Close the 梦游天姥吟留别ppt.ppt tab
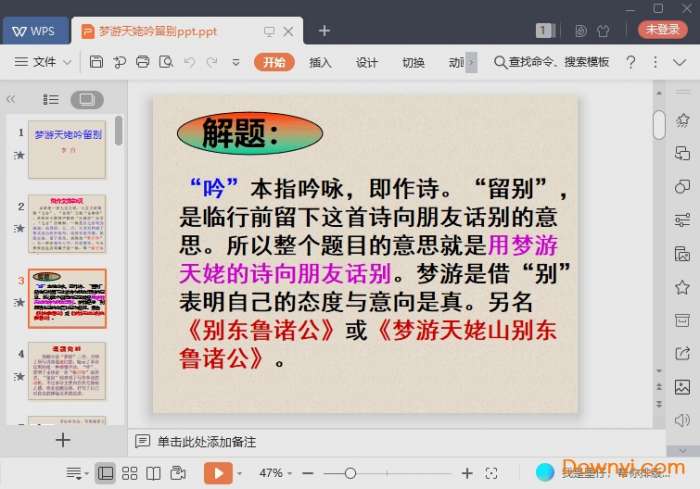The image size is (700, 489). point(289,31)
